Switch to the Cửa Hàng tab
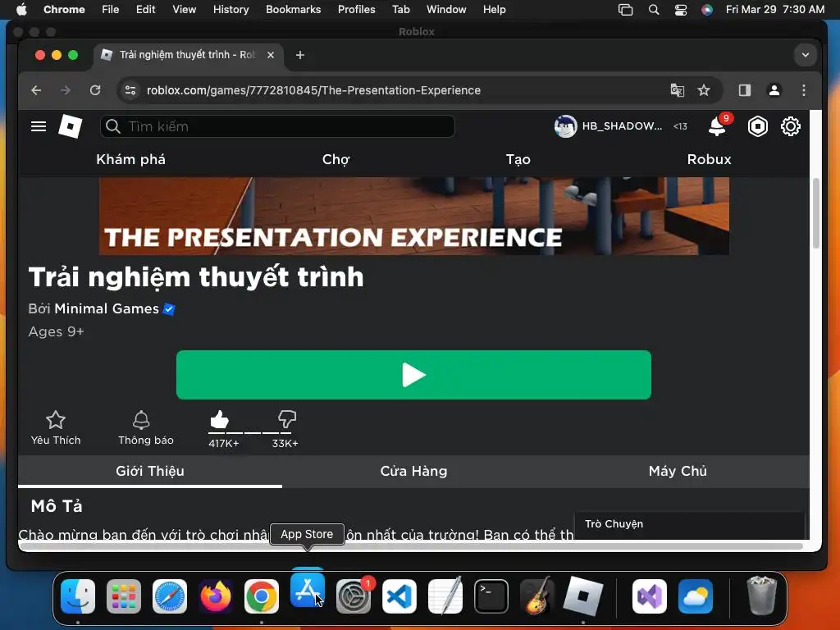Image resolution: width=840 pixels, height=630 pixels. point(413,471)
